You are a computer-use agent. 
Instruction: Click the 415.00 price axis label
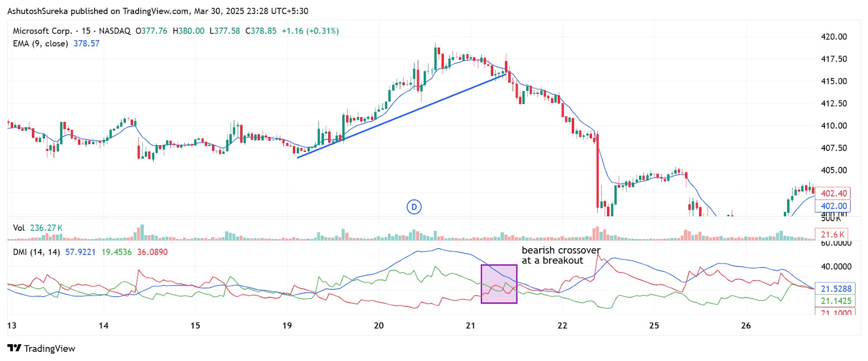(834, 81)
